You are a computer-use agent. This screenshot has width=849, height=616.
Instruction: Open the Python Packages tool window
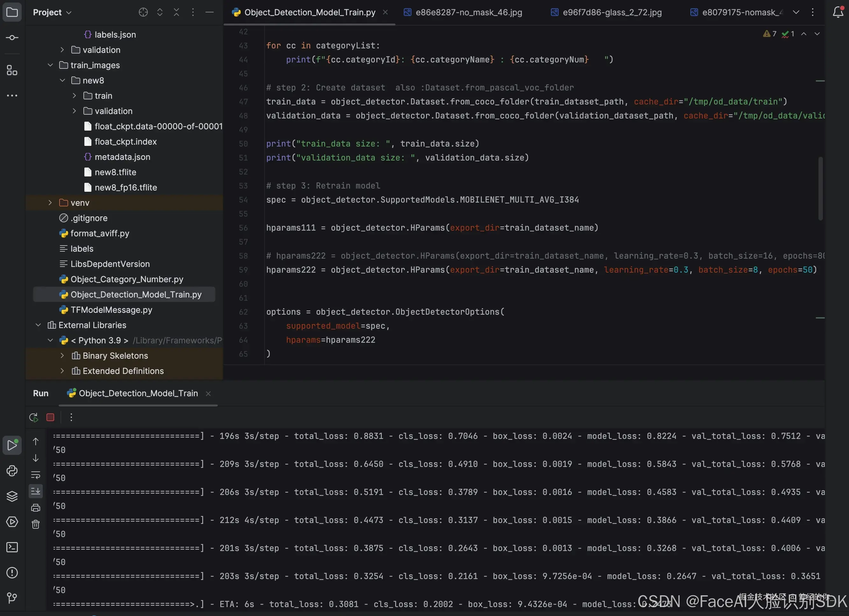[x=12, y=496]
